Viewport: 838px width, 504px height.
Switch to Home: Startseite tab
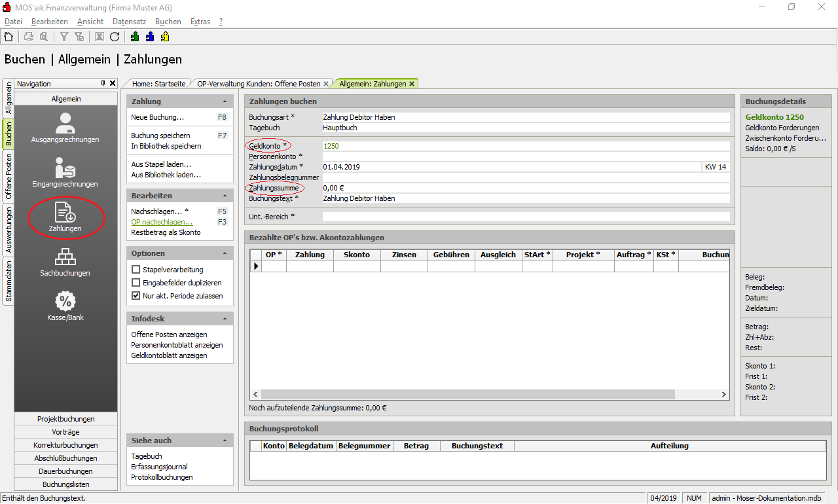[x=158, y=84]
